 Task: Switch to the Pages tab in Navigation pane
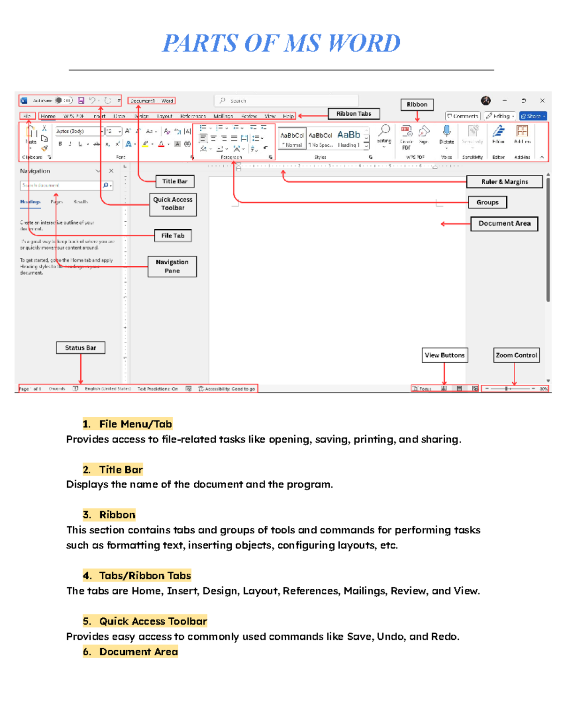coord(56,202)
